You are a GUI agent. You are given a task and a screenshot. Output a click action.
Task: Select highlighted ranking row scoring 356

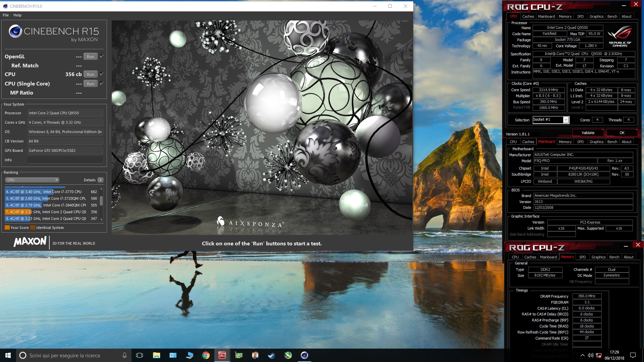51,212
